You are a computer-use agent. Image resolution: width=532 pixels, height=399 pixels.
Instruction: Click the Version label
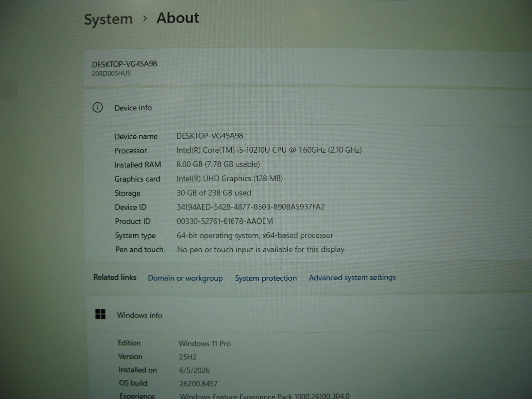click(x=130, y=356)
